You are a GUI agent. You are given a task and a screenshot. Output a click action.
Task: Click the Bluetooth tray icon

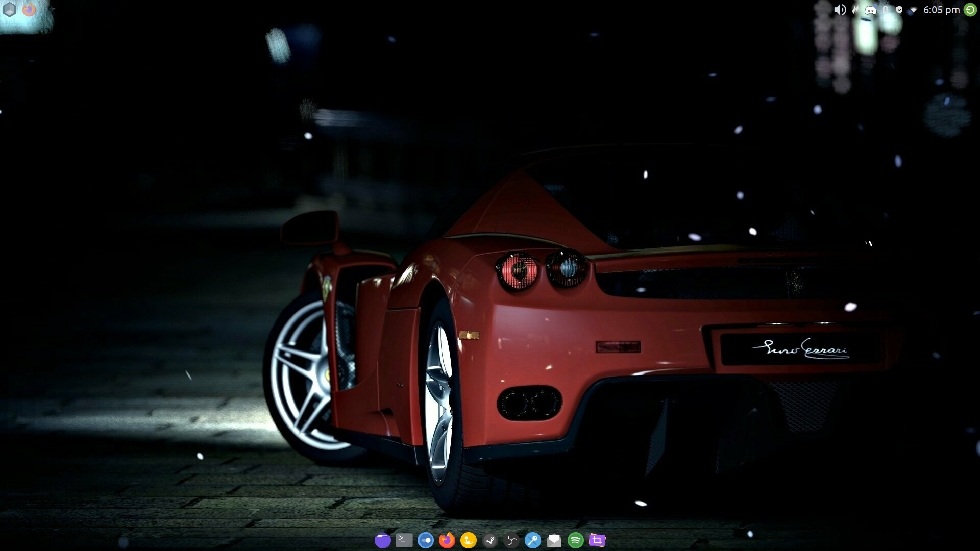pos(886,10)
